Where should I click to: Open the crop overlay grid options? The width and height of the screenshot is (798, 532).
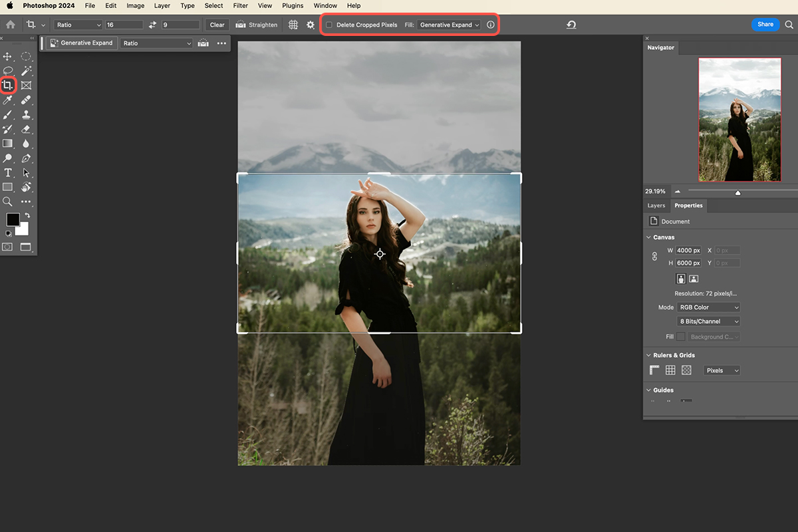click(x=293, y=25)
